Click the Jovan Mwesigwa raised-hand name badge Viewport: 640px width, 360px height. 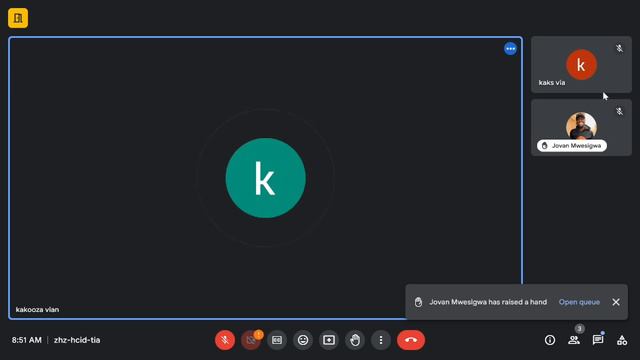[572, 146]
